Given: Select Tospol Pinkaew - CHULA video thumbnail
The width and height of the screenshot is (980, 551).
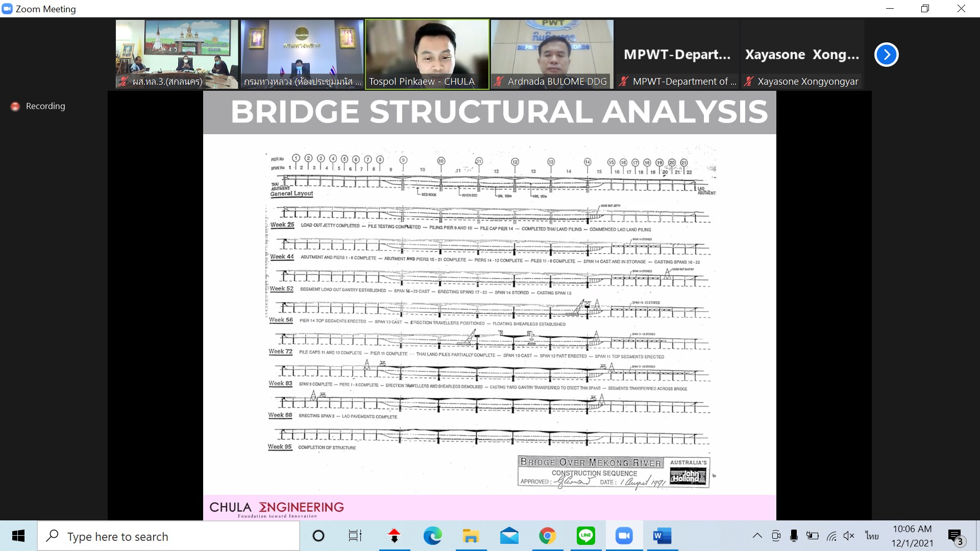Looking at the screenshot, I should coord(427,54).
